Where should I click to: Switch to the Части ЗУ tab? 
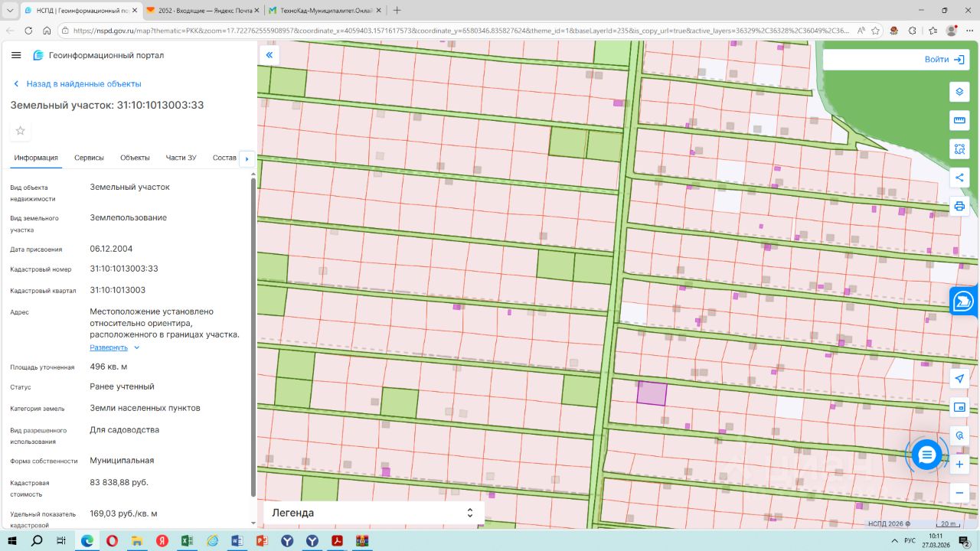coord(181,158)
